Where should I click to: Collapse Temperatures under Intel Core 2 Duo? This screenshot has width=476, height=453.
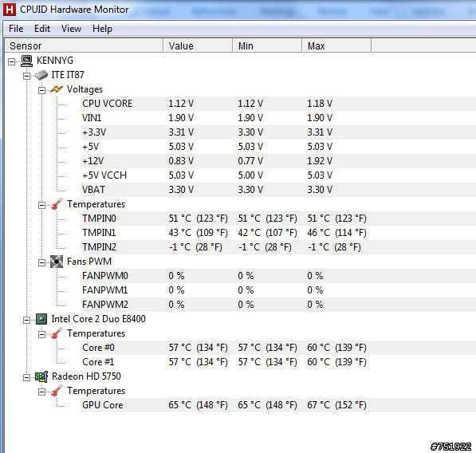coord(42,334)
